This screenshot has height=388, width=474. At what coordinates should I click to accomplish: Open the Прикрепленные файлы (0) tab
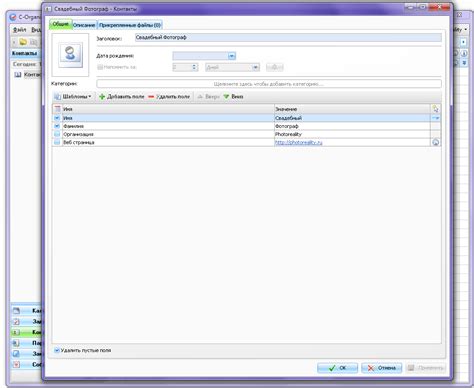[x=130, y=25]
